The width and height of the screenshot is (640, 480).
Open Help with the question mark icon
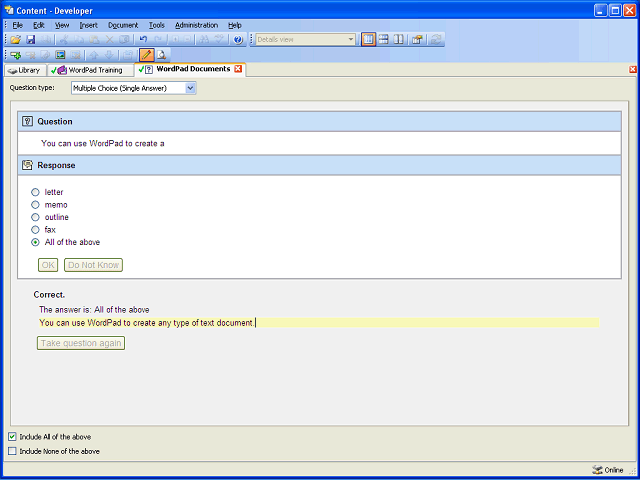238,40
